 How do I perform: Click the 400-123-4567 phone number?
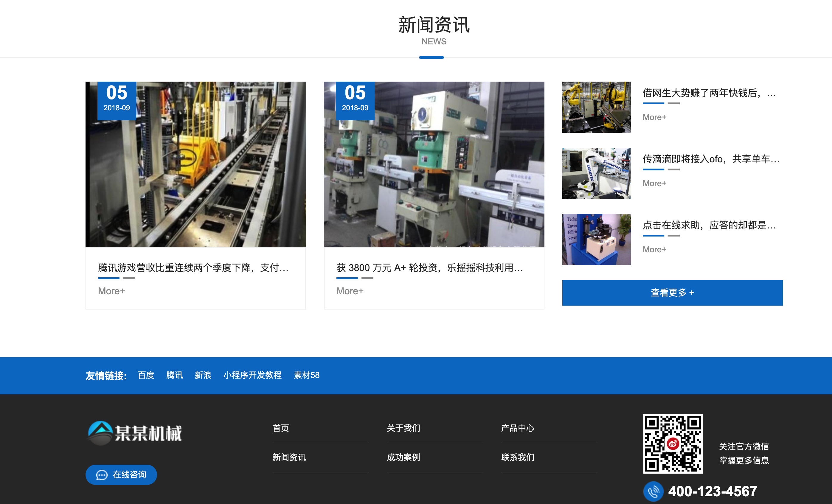click(x=713, y=491)
